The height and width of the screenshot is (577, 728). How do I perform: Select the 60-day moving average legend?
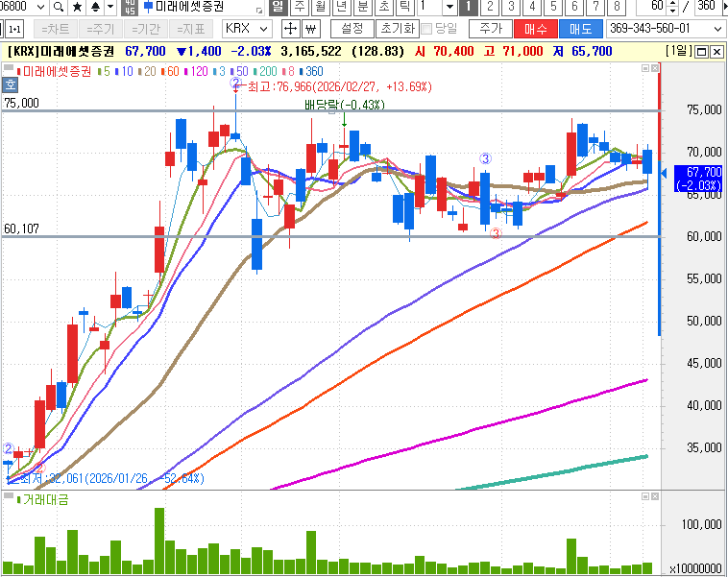click(x=170, y=71)
